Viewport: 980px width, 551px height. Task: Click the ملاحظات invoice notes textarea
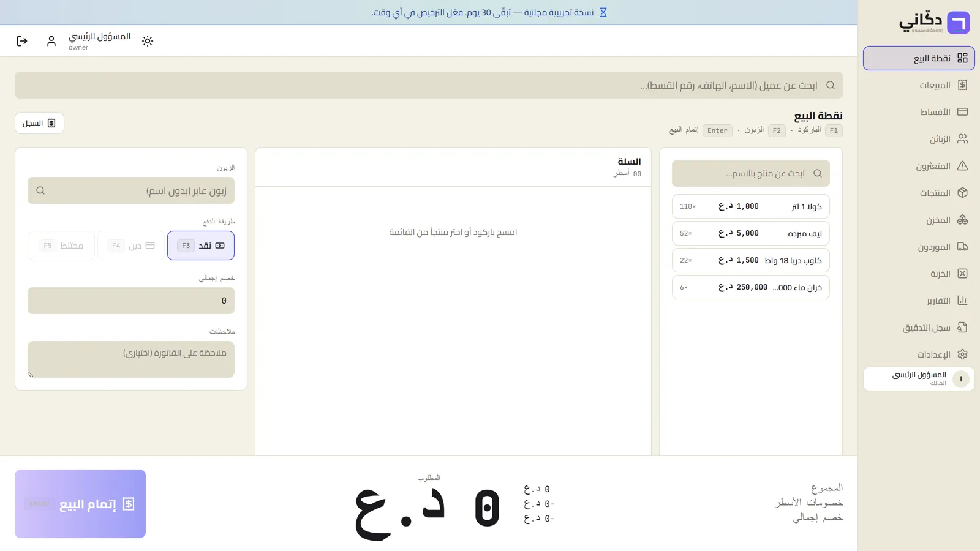pyautogui.click(x=131, y=359)
